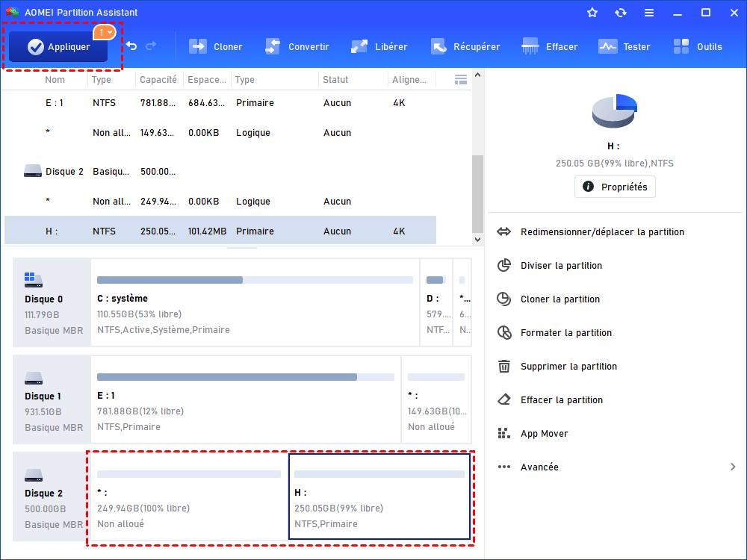Click Cloner la partition option
747x560 pixels.
click(x=560, y=299)
